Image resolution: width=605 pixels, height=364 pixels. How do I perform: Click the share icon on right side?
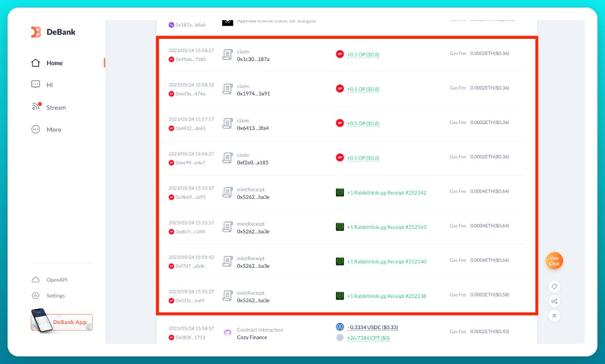554,301
